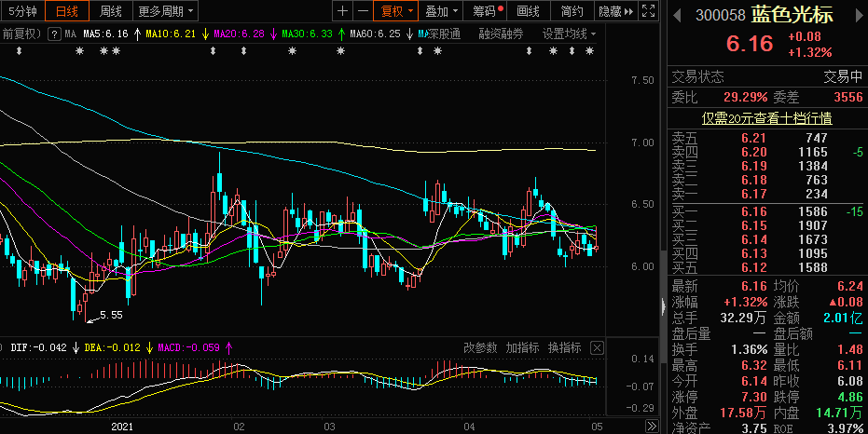Open 仅需20元查看十档行情 link
The image size is (868, 434).
click(x=766, y=118)
